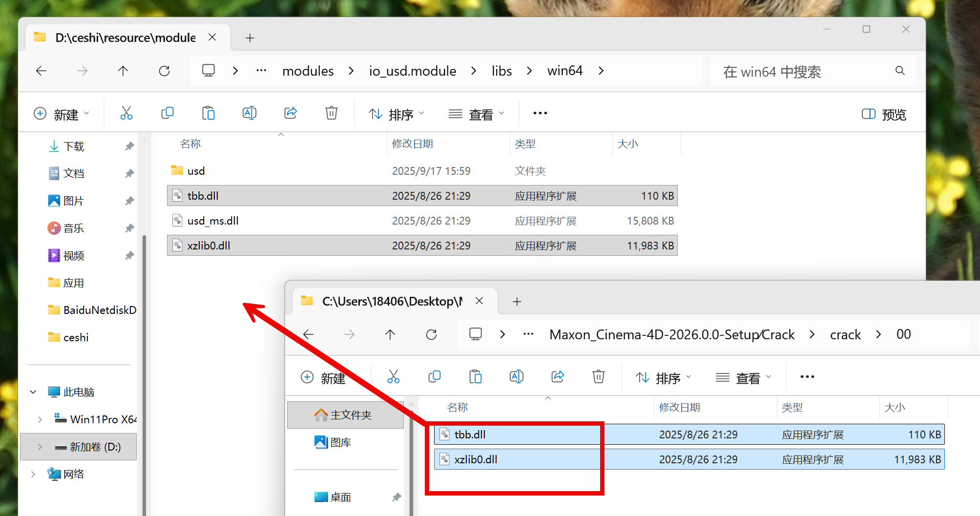Switch to the D:\ceshi\resource\module tab
980x516 pixels.
125,38
